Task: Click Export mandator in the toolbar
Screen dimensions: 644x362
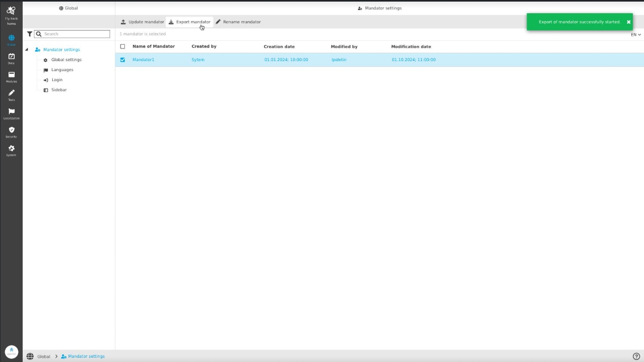Action: (190, 22)
